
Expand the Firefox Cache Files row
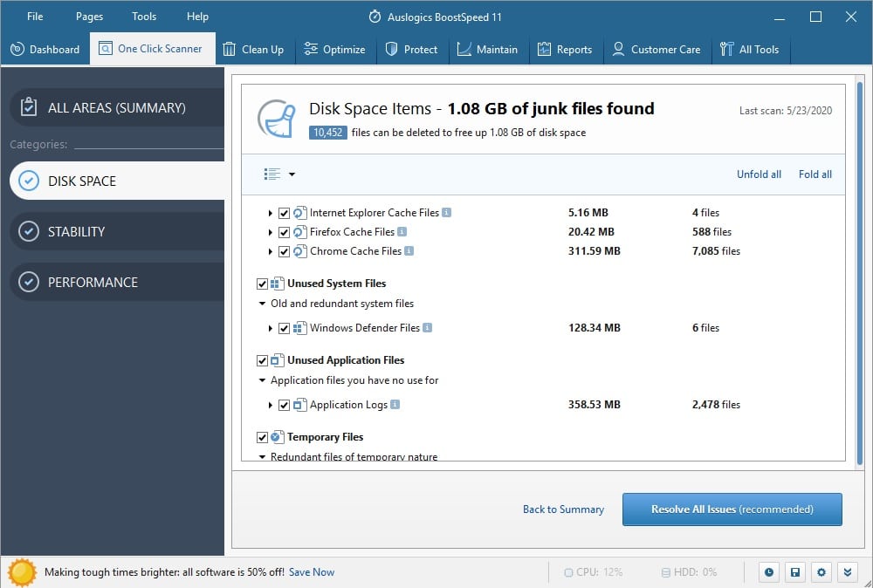(270, 232)
